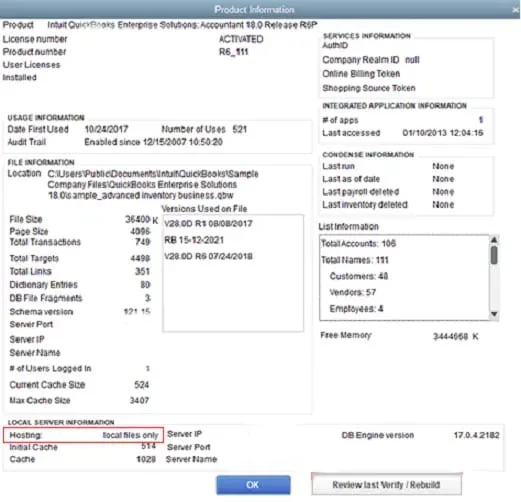Click the Total Names: 111 line
This screenshot has width=521, height=502.
pyautogui.click(x=355, y=260)
